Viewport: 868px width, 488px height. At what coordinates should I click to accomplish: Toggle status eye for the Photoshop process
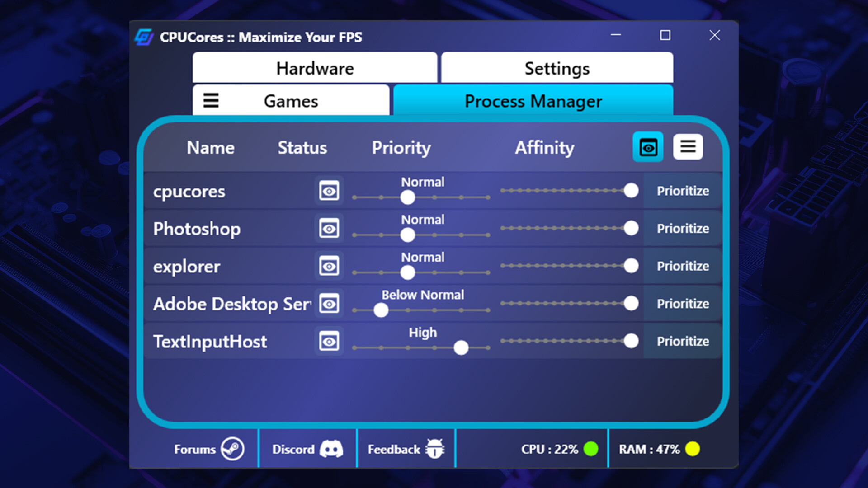tap(329, 228)
